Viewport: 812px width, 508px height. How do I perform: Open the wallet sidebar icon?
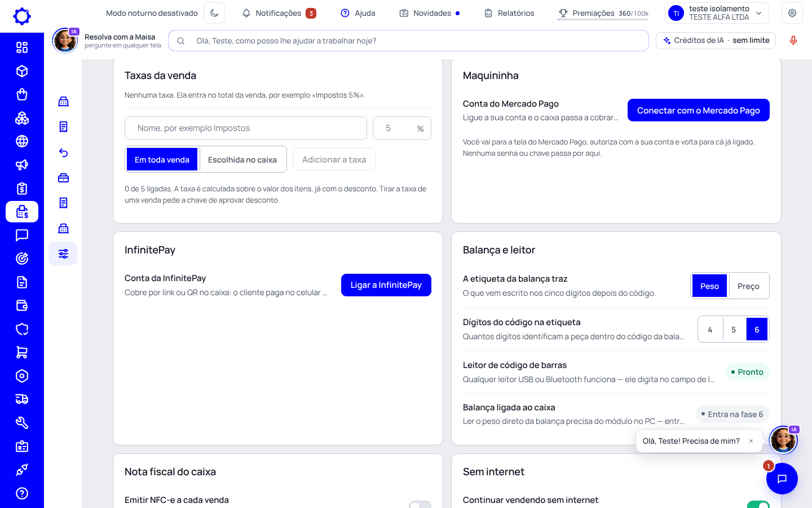(x=22, y=305)
